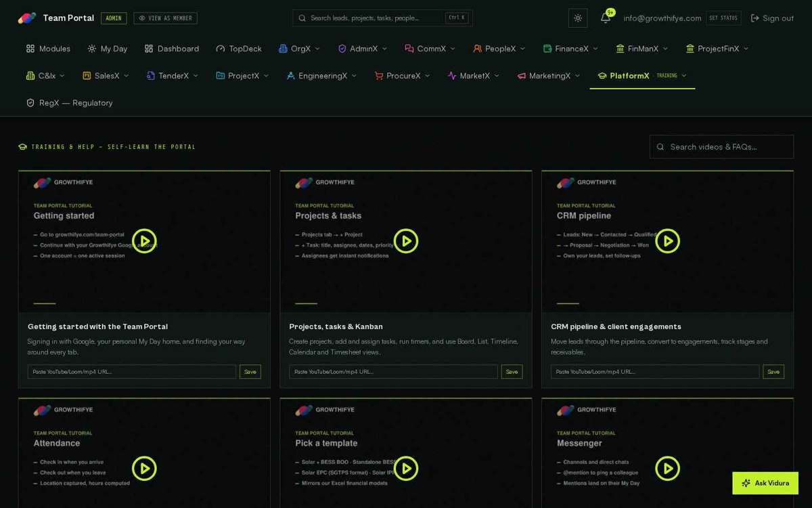Open the TopDeck tab
The width and height of the screenshot is (812, 508).
point(239,49)
